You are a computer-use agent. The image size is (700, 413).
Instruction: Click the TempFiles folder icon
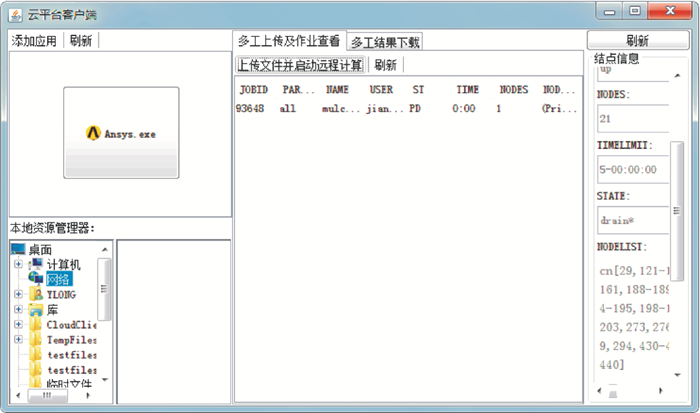click(37, 340)
